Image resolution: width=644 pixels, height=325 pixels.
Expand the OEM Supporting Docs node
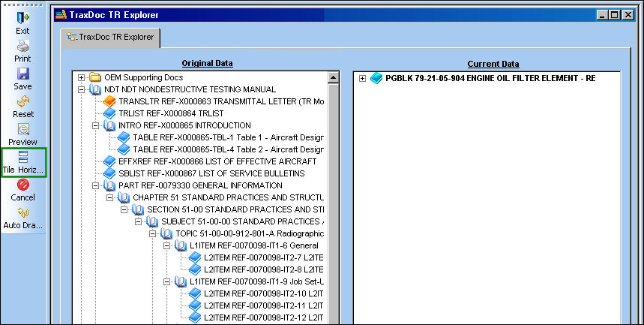[81, 77]
